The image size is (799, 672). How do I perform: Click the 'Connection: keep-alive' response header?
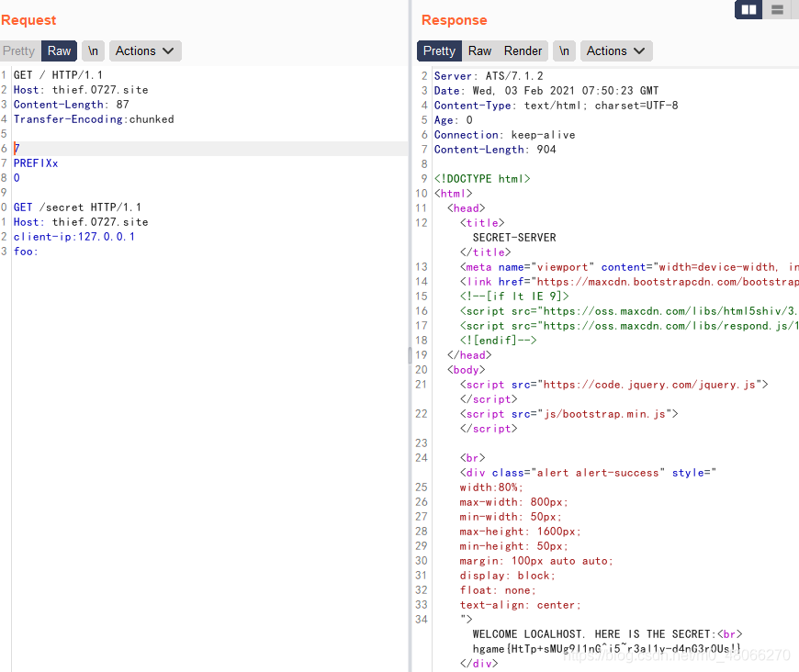click(504, 135)
